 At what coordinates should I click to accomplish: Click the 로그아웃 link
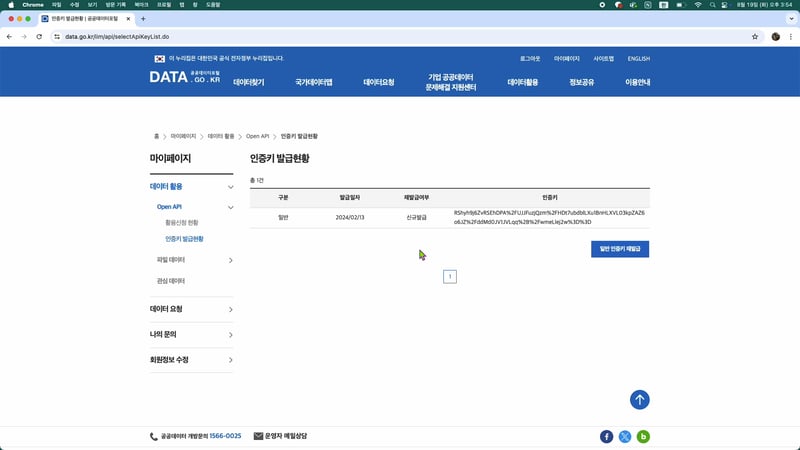(x=531, y=59)
